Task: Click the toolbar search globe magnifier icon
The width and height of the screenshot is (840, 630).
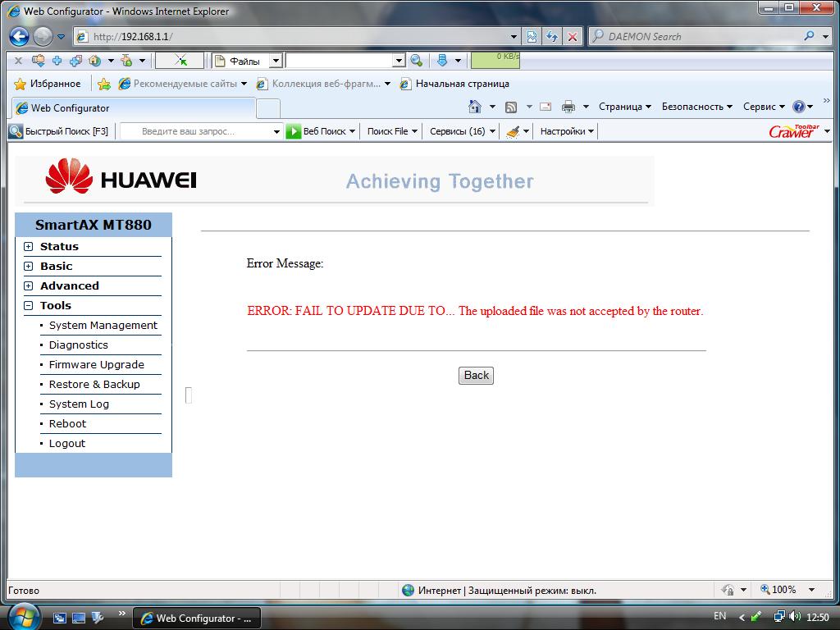Action: [x=416, y=61]
